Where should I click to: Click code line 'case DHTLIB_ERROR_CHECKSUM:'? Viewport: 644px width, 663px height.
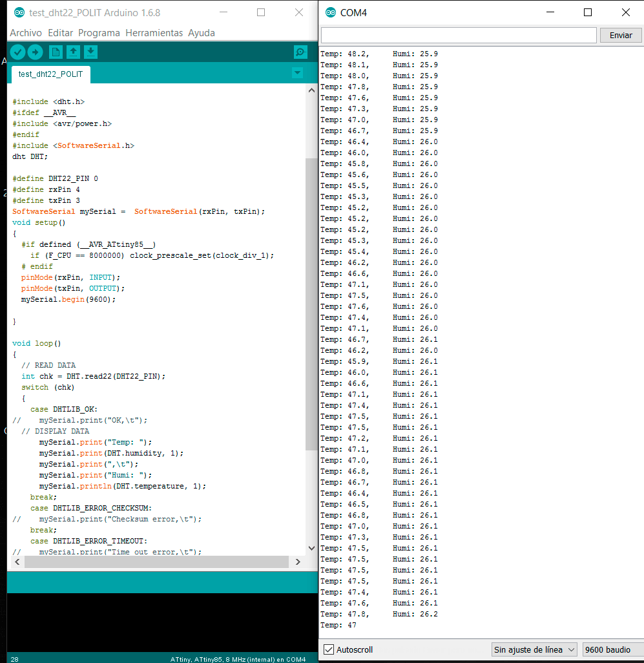91,509
